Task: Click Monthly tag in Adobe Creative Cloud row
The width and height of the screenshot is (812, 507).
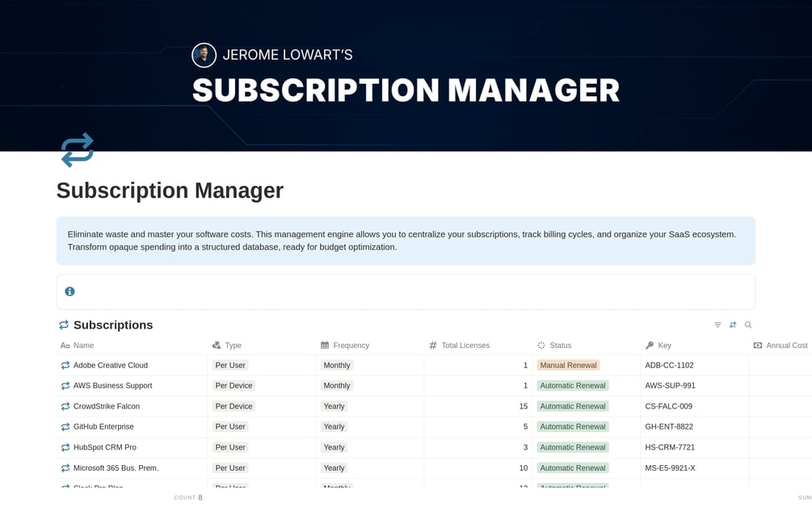Action: 337,365
